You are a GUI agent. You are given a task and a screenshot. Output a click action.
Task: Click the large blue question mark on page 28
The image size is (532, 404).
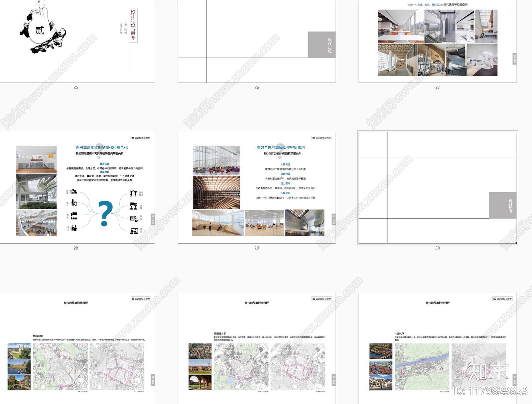105,214
